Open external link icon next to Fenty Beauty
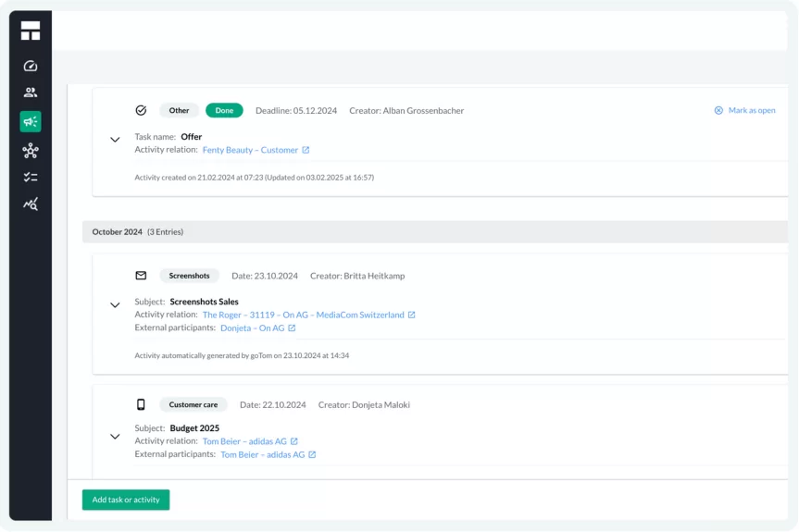799x532 pixels. [x=306, y=150]
